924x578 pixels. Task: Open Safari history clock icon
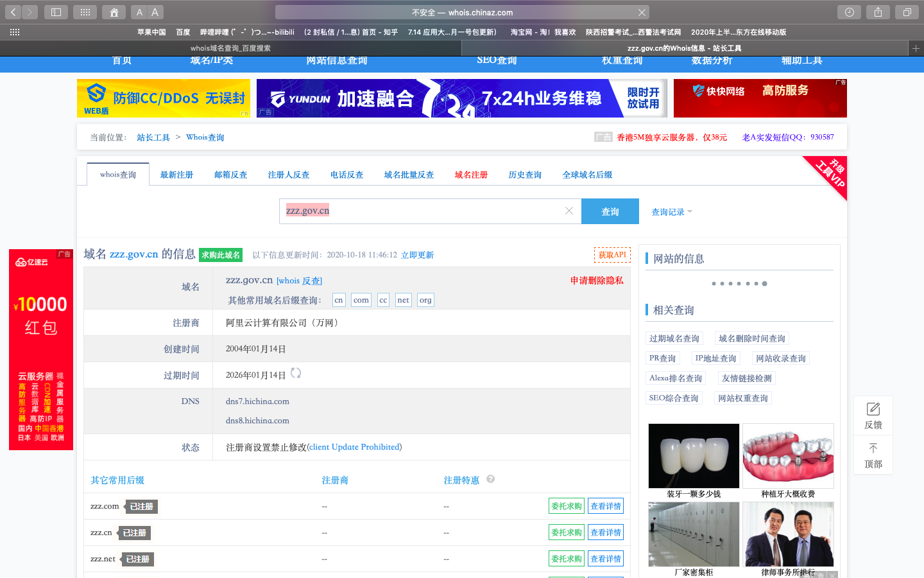[849, 12]
